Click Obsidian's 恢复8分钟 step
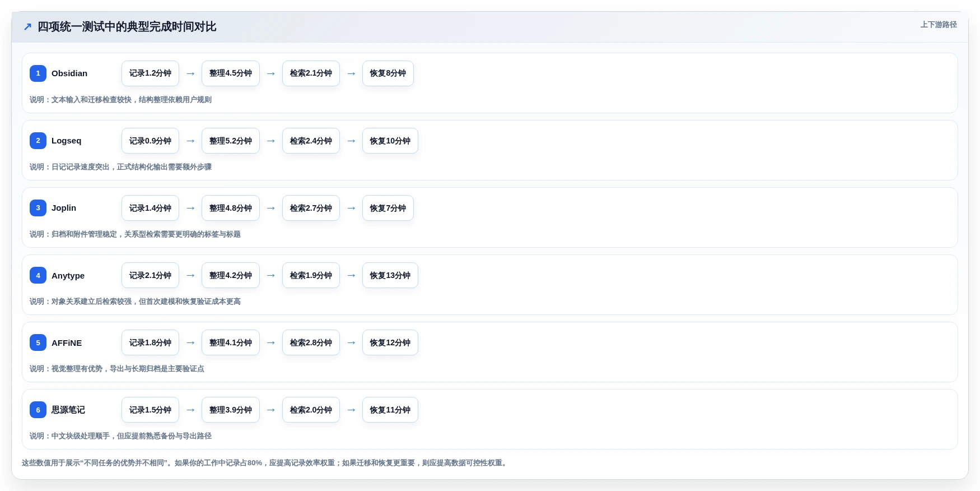The height and width of the screenshot is (491, 980). coord(388,73)
